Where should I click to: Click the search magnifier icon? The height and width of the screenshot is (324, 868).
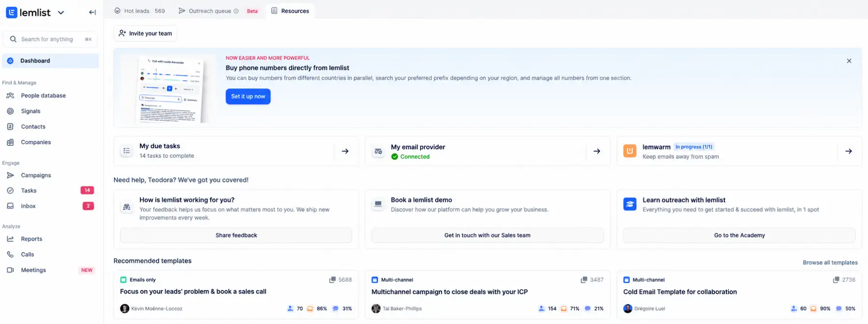(x=13, y=39)
